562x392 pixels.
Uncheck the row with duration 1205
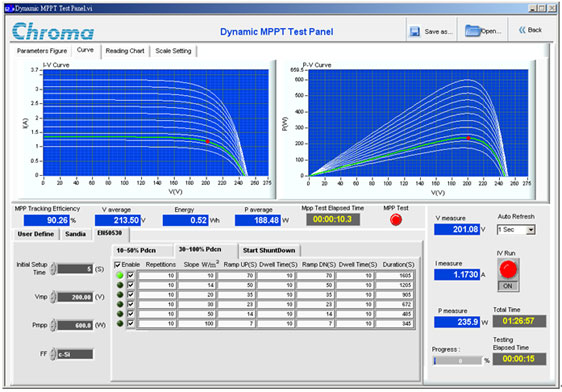(130, 285)
